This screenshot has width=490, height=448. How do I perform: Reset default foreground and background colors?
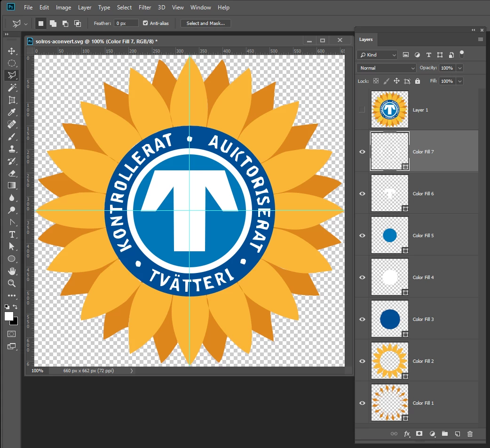pos(7,307)
